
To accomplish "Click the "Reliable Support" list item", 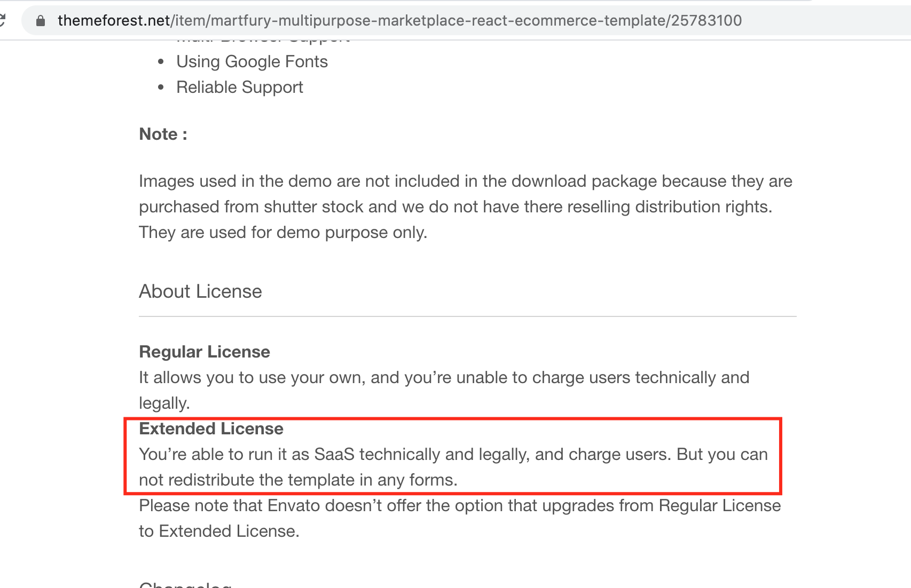I will (x=240, y=88).
